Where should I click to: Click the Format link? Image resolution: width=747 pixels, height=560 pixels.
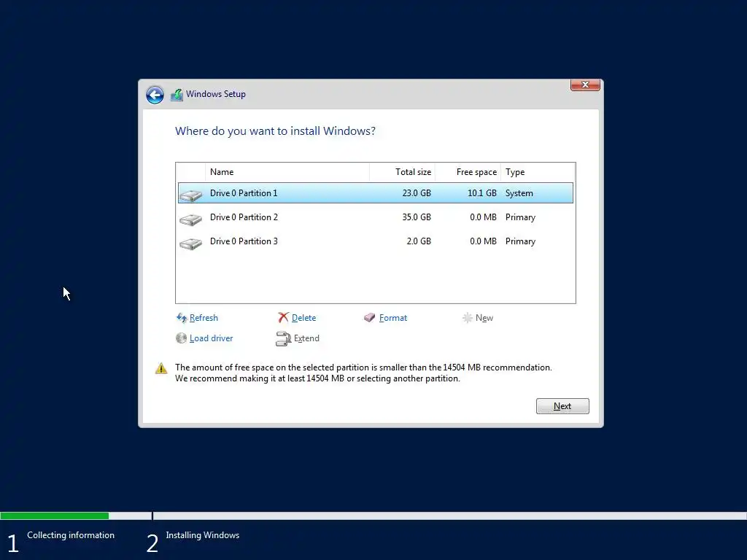coord(393,318)
